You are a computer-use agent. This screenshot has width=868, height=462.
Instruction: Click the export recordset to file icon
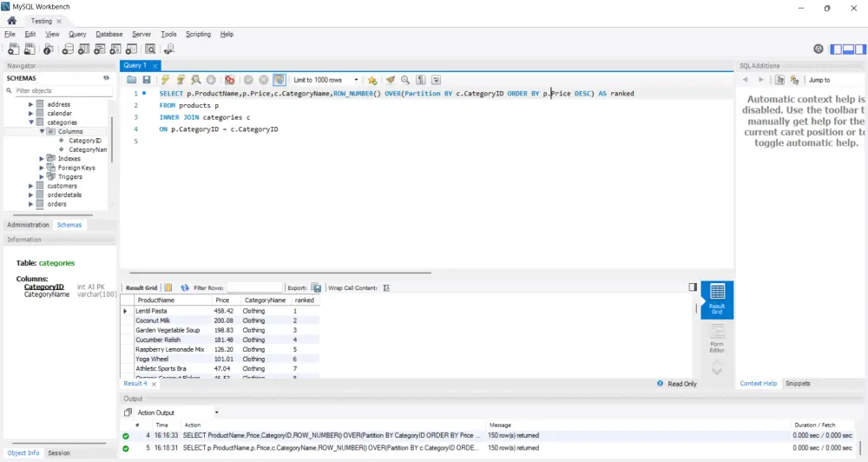[316, 287]
